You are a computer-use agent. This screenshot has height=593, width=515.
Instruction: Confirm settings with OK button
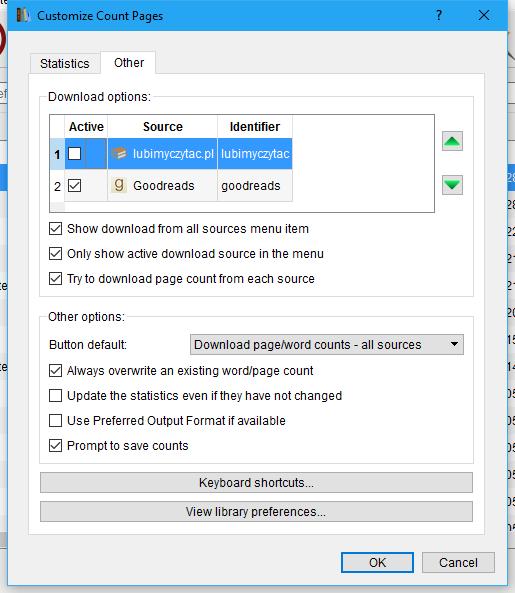coord(377,562)
